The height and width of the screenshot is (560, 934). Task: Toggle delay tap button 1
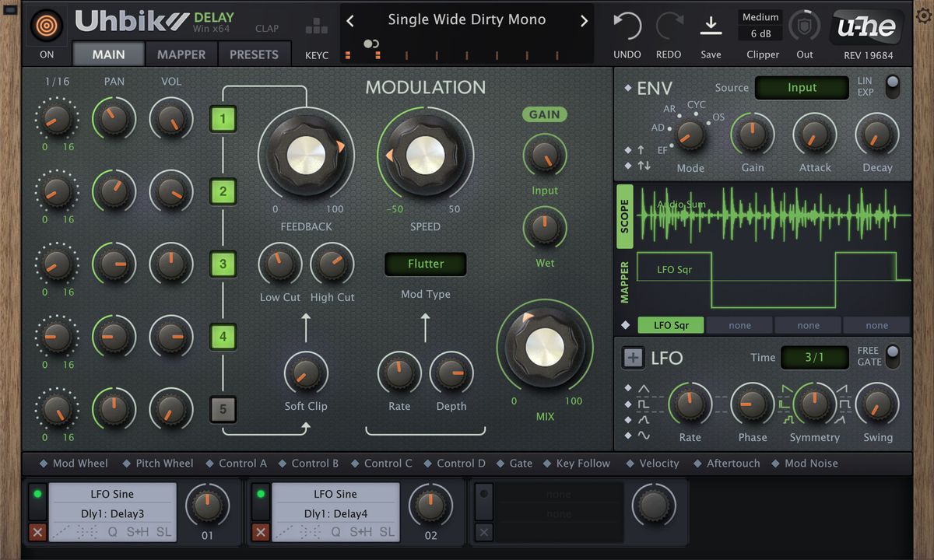coord(223,119)
